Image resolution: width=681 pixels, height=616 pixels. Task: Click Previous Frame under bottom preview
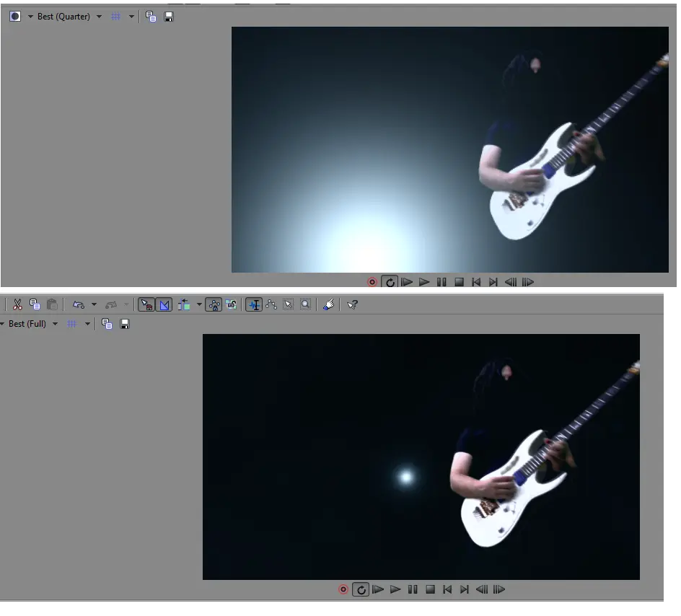[x=482, y=589]
